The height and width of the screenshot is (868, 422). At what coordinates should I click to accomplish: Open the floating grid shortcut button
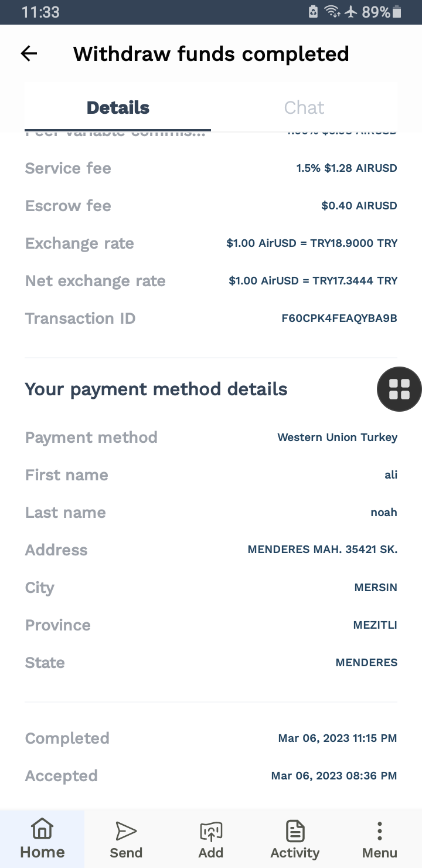(x=399, y=389)
